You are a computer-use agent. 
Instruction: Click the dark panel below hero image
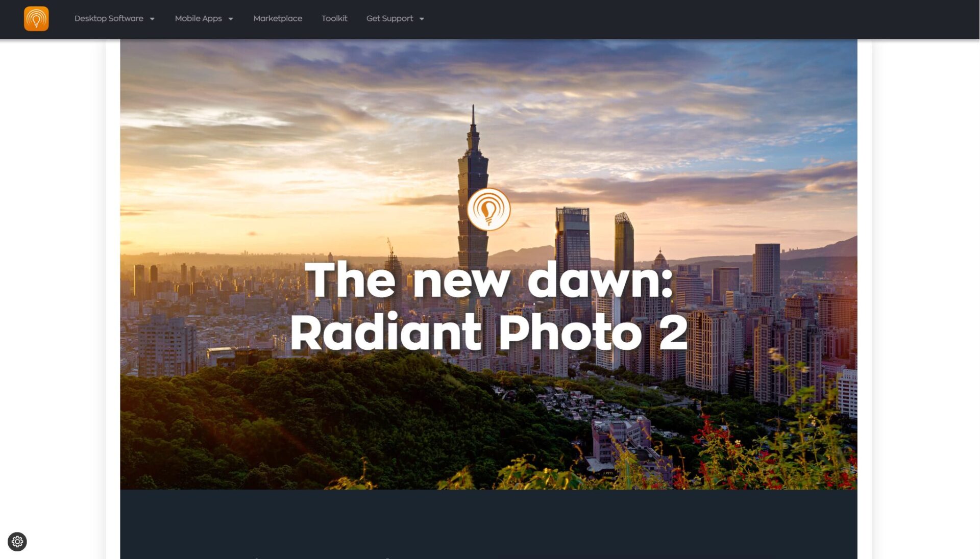pyautogui.click(x=488, y=523)
